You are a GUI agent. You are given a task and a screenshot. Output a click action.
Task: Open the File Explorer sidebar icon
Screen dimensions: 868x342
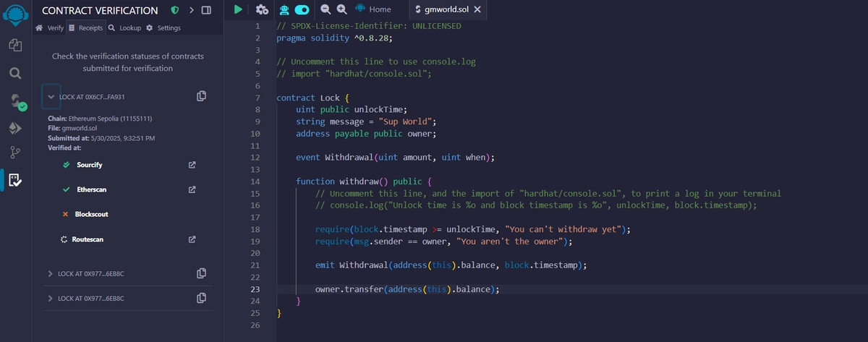click(15, 46)
